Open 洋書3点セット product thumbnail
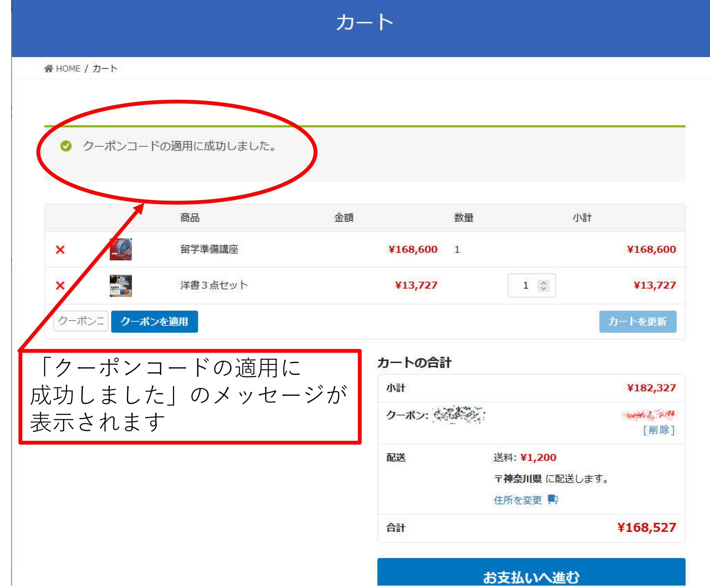 121,286
